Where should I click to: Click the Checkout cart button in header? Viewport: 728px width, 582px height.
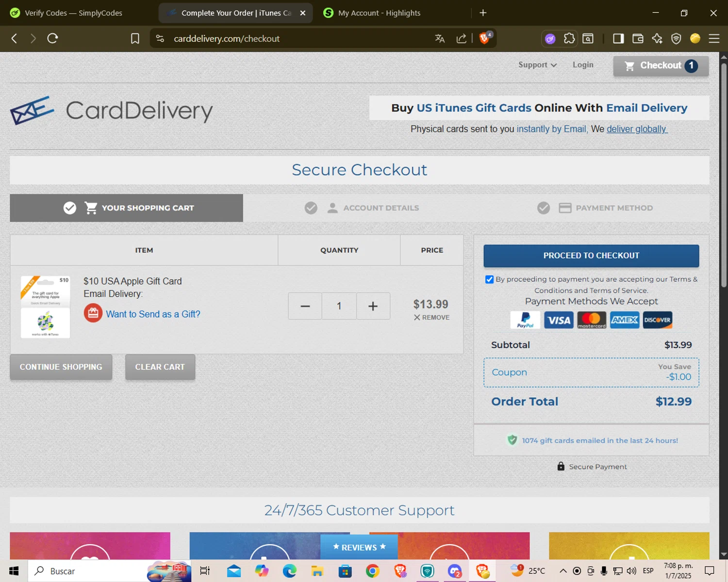point(661,66)
